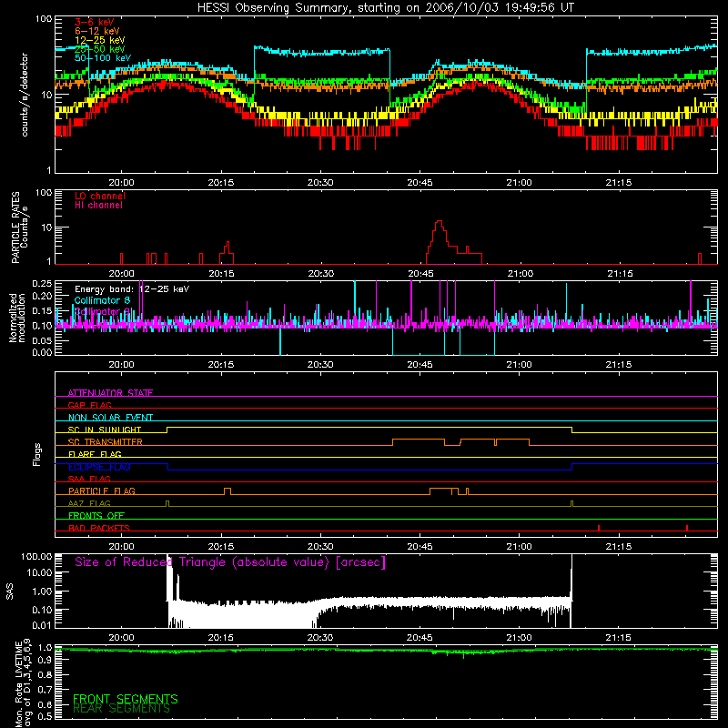
Task: Click the Collimator 8 legend label
Action: tap(102, 300)
